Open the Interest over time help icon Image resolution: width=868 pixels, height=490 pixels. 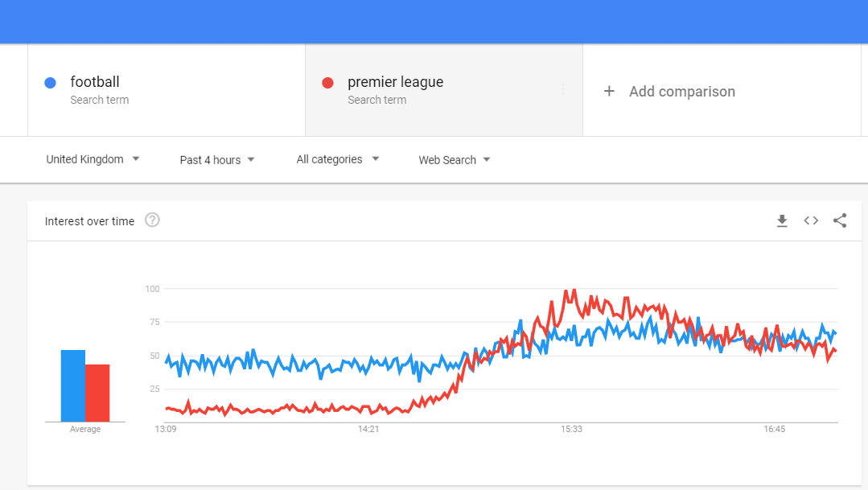[152, 220]
